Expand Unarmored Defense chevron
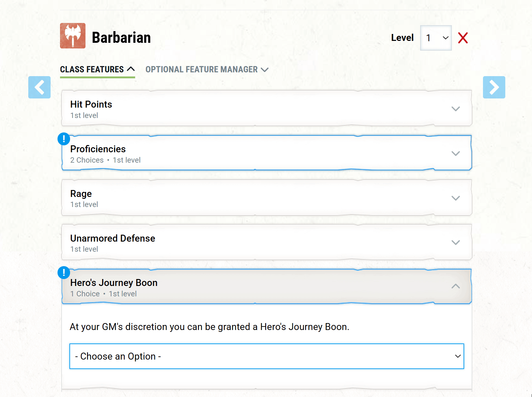Viewport: 532px width, 397px height. coord(455,243)
